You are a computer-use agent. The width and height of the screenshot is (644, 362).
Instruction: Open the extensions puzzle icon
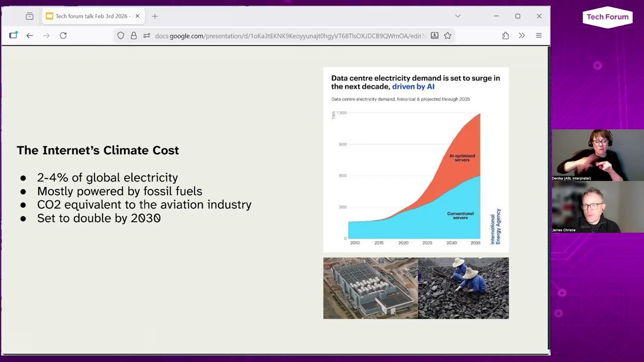point(505,36)
